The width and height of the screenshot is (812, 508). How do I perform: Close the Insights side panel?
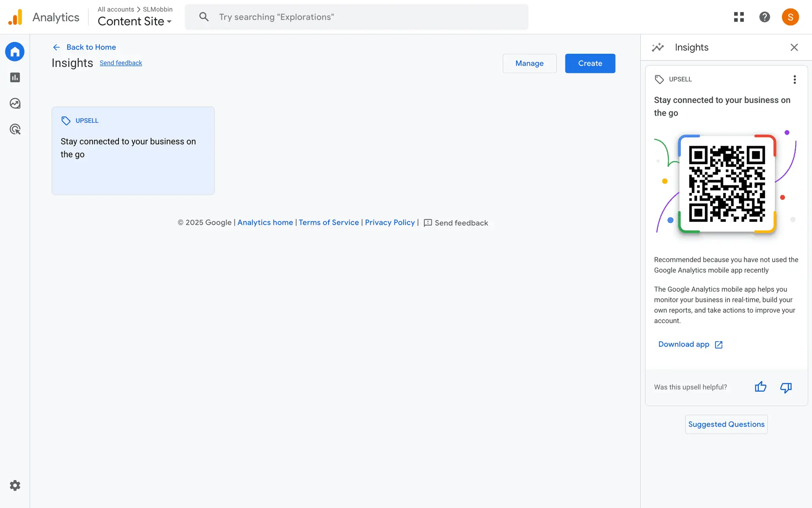[794, 47]
